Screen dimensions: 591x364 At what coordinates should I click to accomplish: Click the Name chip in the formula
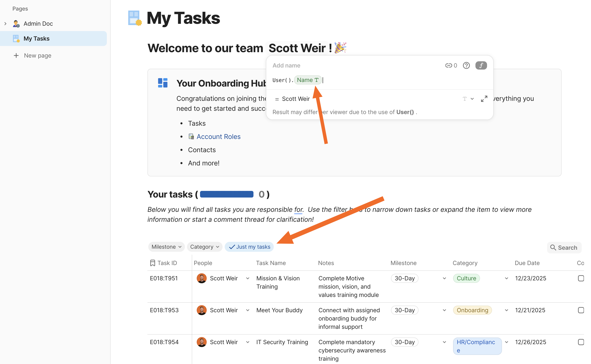pyautogui.click(x=308, y=80)
